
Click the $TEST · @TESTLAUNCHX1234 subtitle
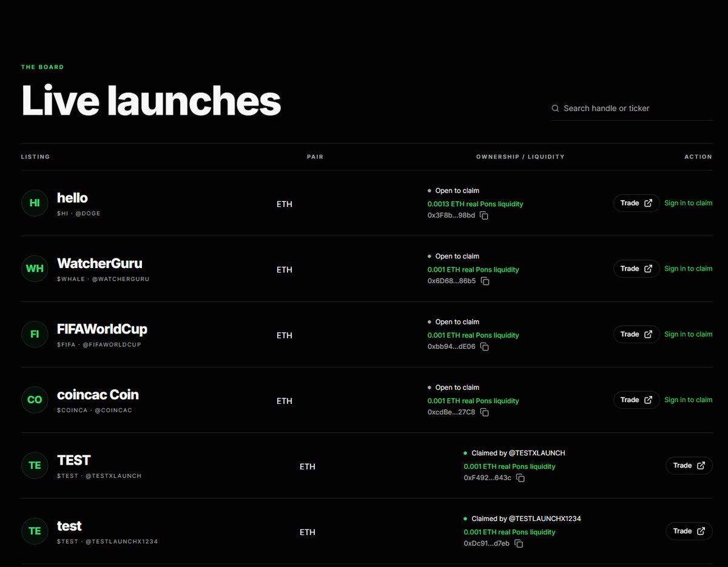[107, 542]
